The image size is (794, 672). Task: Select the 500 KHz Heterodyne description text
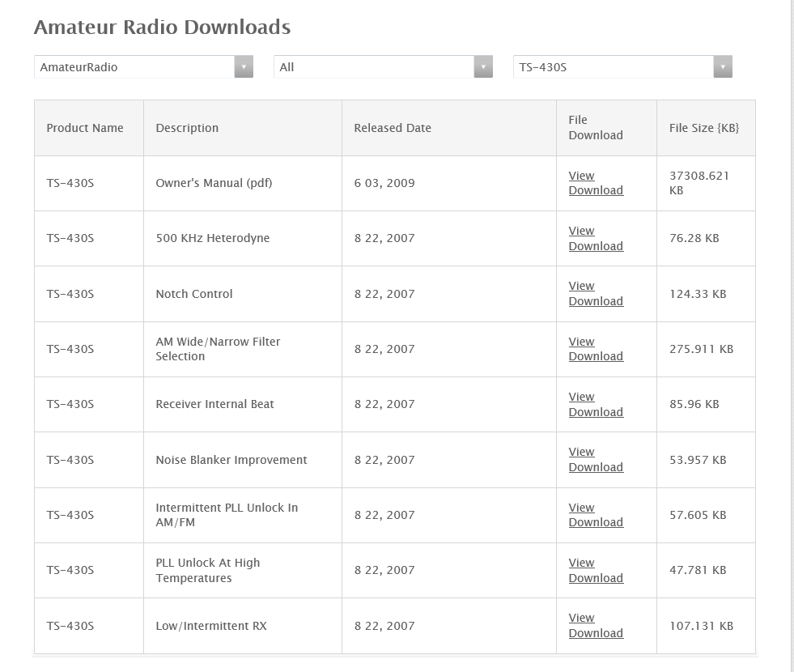[x=213, y=239]
